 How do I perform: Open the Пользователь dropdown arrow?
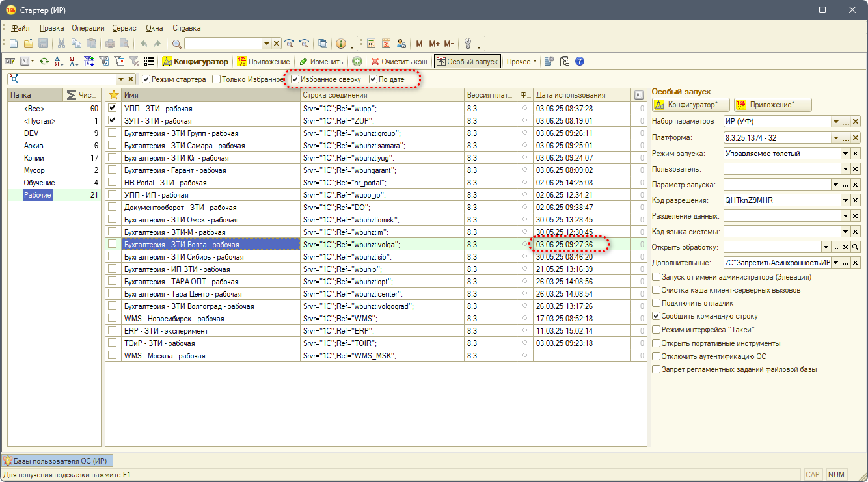[x=846, y=168]
